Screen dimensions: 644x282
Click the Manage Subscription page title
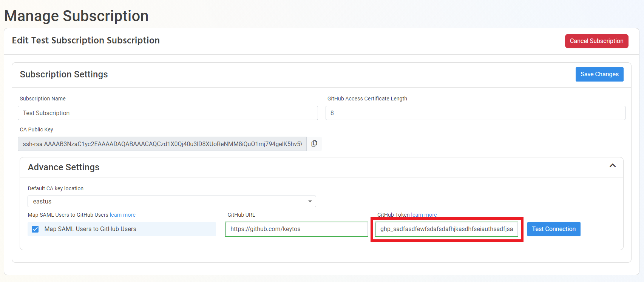point(76,16)
